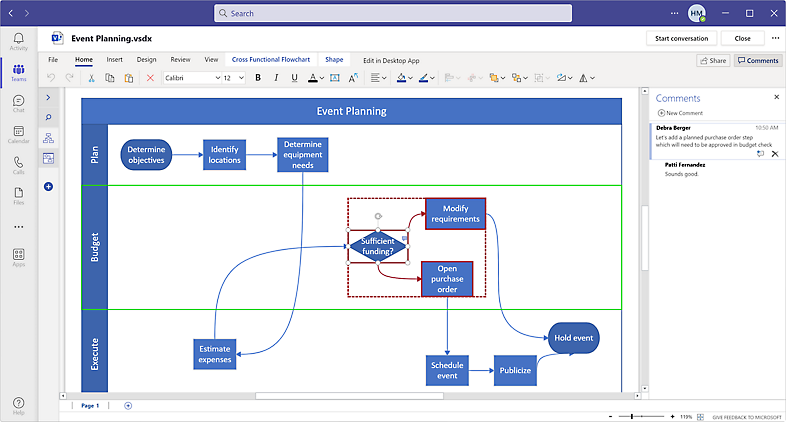
Task: Click the red Delete X icon
Action: pos(150,78)
